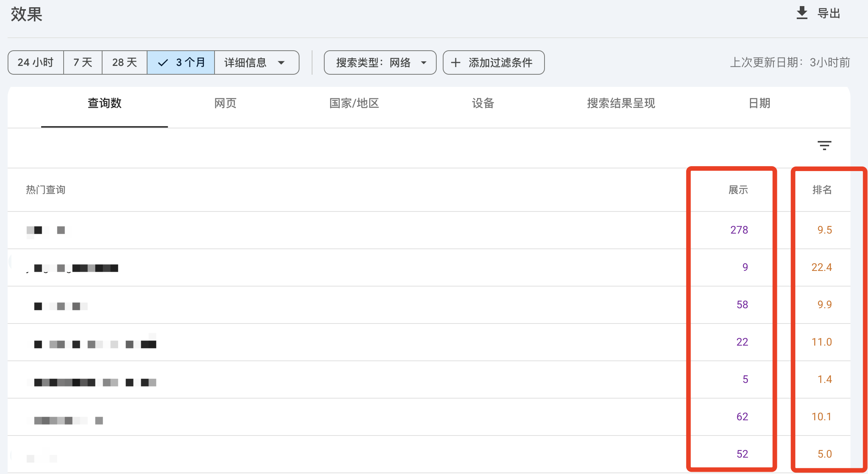Screen dimensions: 868x474
Task: Open the 搜索结果呈现 tab
Action: point(621,103)
